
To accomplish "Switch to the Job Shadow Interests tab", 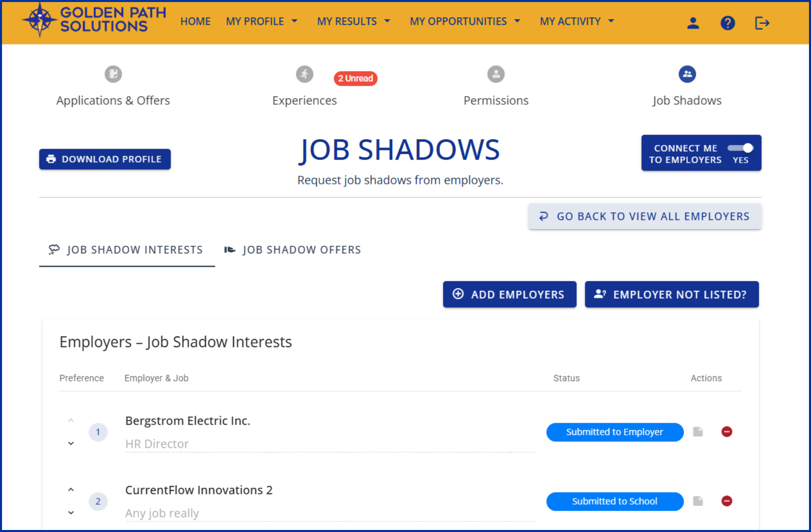I will tap(127, 250).
